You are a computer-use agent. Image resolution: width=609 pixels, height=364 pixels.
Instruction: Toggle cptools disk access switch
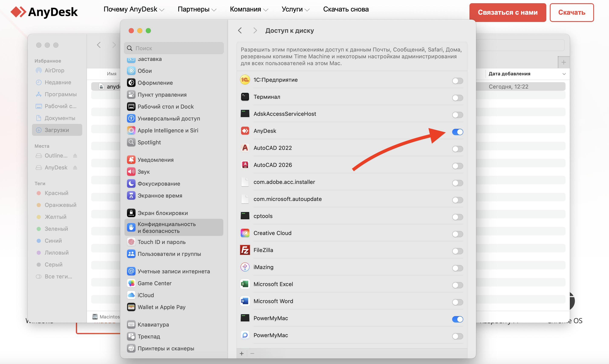[457, 217]
